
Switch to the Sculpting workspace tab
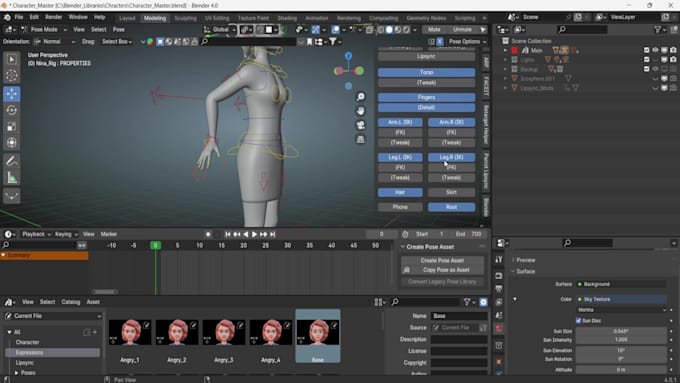185,18
